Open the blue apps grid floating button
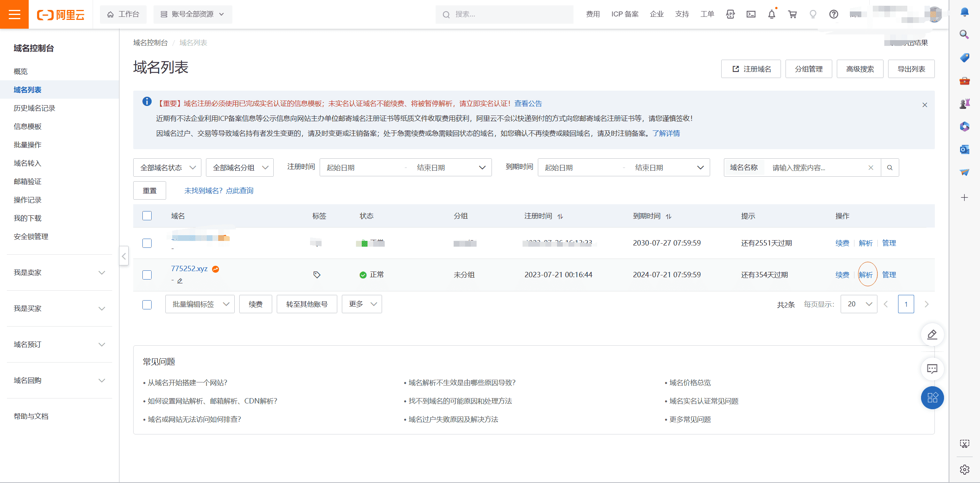980x483 pixels. tap(933, 398)
